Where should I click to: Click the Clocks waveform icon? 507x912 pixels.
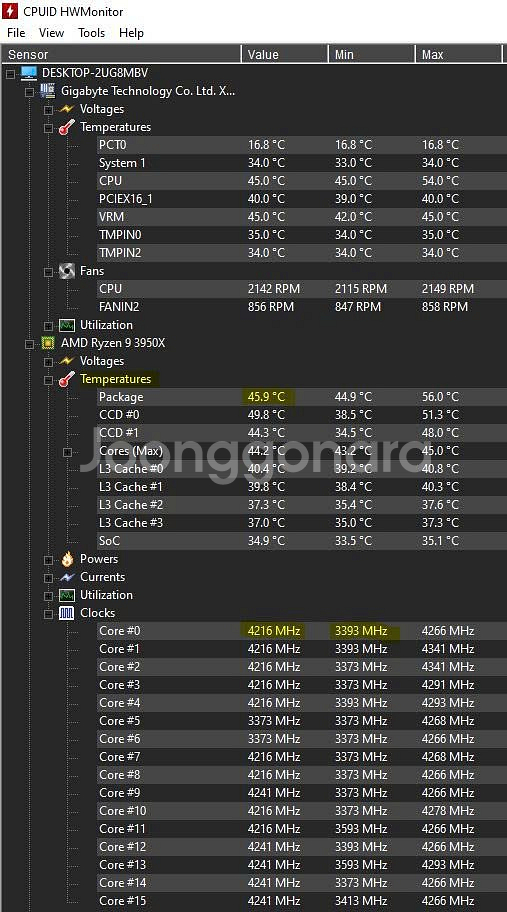click(x=67, y=612)
